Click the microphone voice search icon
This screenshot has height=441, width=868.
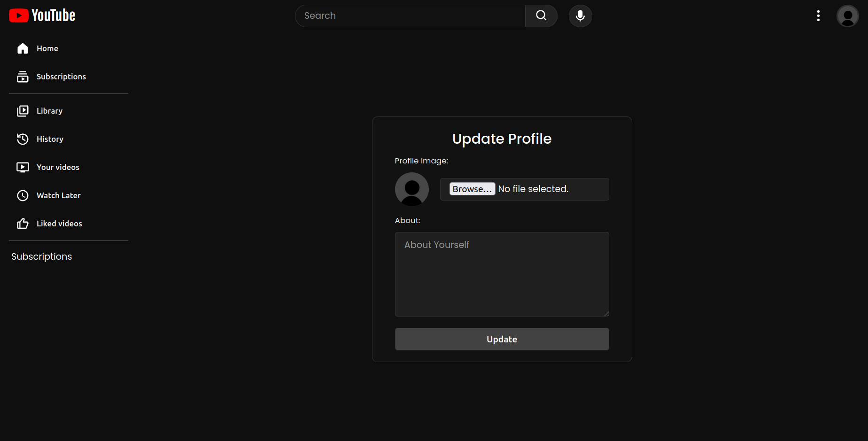pos(580,15)
